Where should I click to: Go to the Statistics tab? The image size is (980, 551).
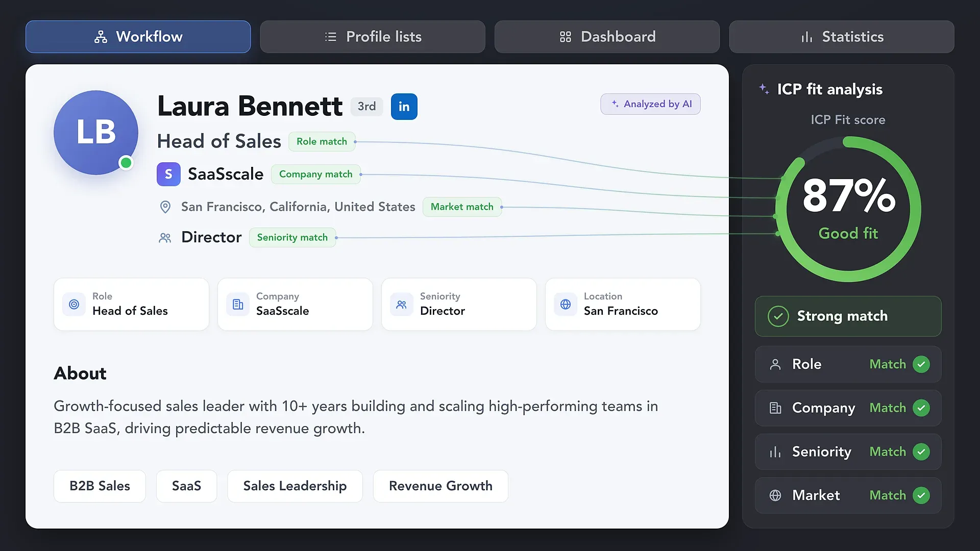pos(842,37)
